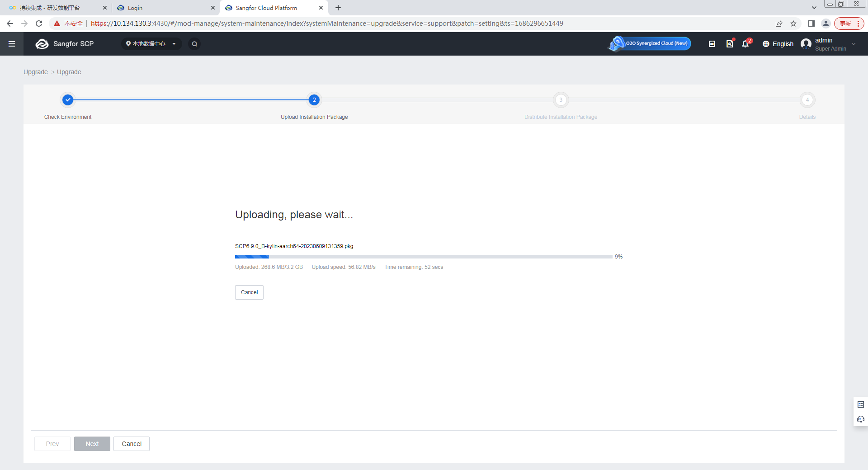Click the Next button at bottom

pyautogui.click(x=92, y=444)
